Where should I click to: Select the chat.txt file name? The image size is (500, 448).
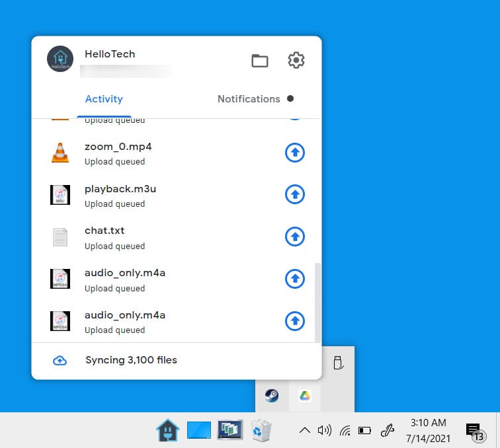[x=104, y=231]
